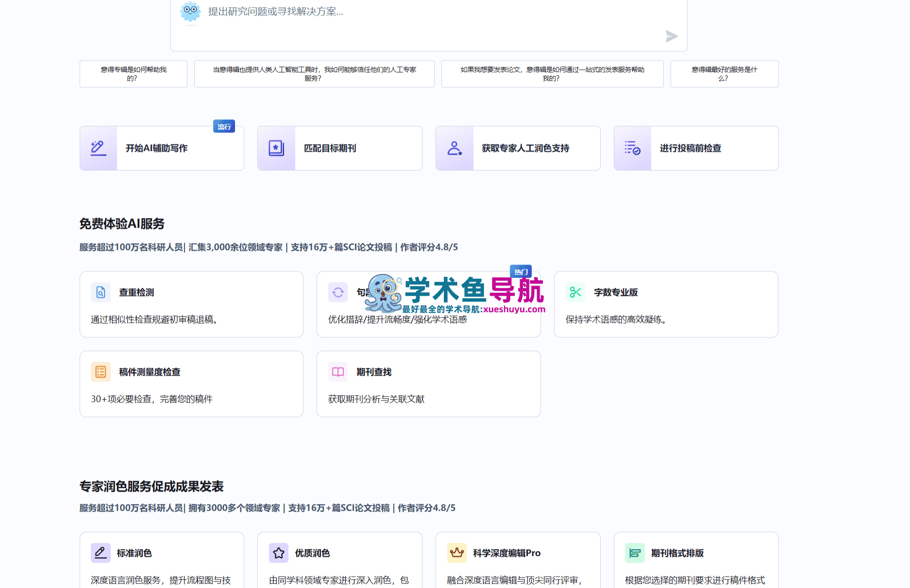
Task: Select suggestion about trusting human experts with AI tools
Action: 314,74
